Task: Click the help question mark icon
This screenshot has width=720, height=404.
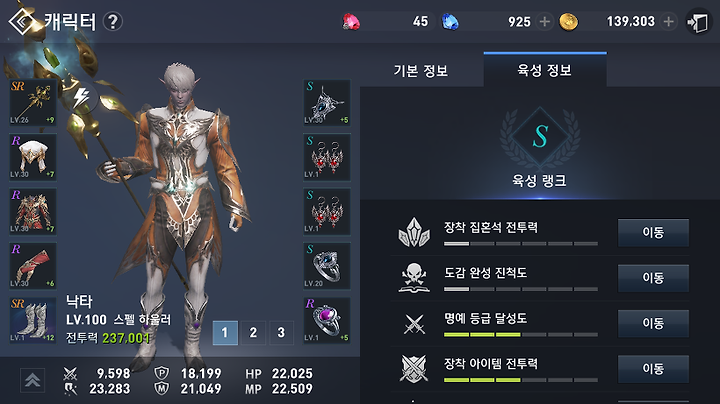Action: coord(112,22)
